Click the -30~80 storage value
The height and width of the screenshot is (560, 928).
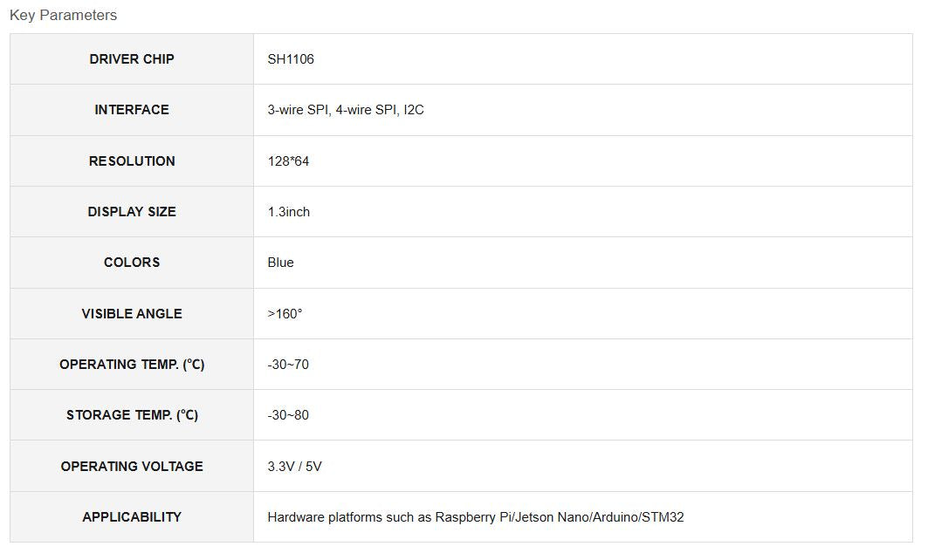[288, 415]
